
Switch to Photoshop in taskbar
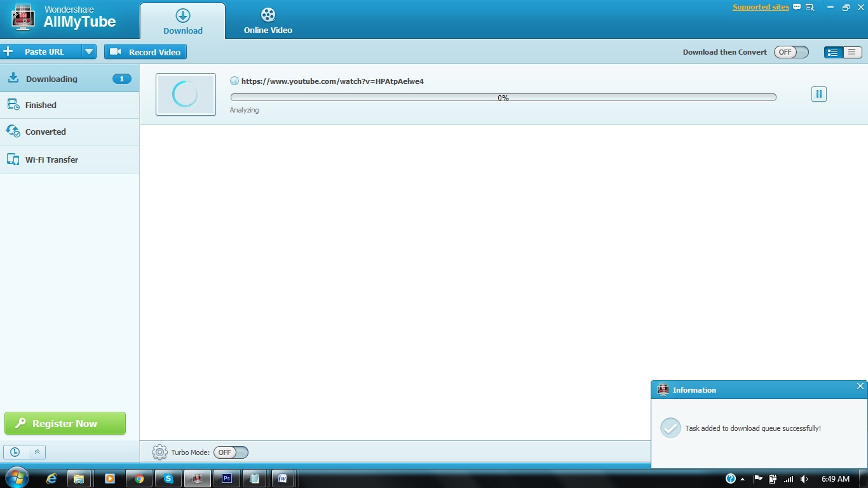pyautogui.click(x=227, y=478)
